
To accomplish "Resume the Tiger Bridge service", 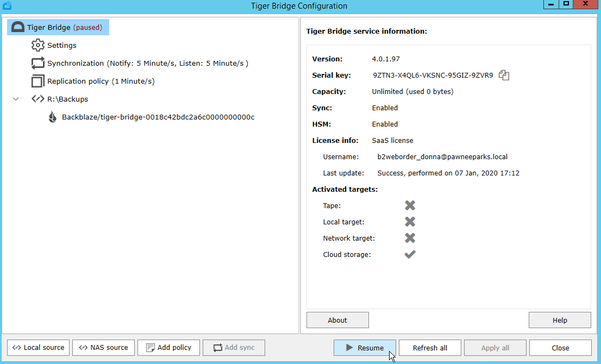I will [365, 348].
